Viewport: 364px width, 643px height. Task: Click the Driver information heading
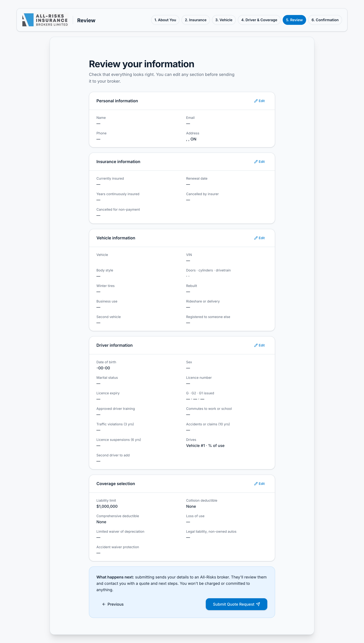coord(115,345)
